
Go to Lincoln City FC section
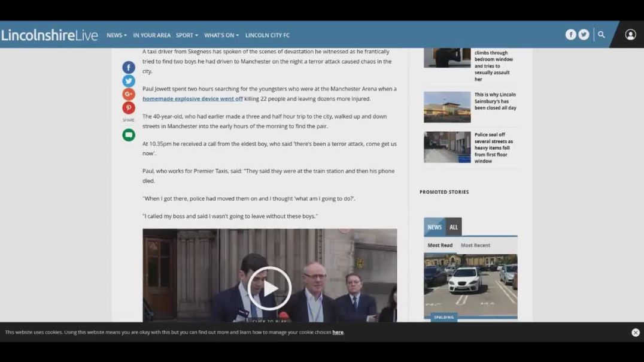click(268, 35)
